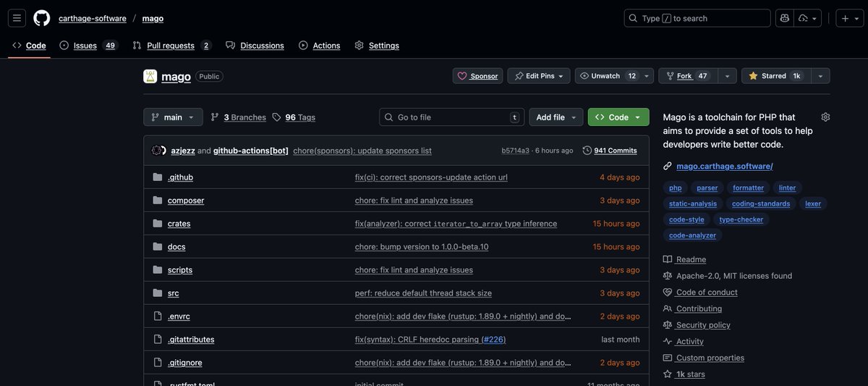Image resolution: width=868 pixels, height=386 pixels.
Task: Open the mago breadcrumb link
Action: (153, 18)
